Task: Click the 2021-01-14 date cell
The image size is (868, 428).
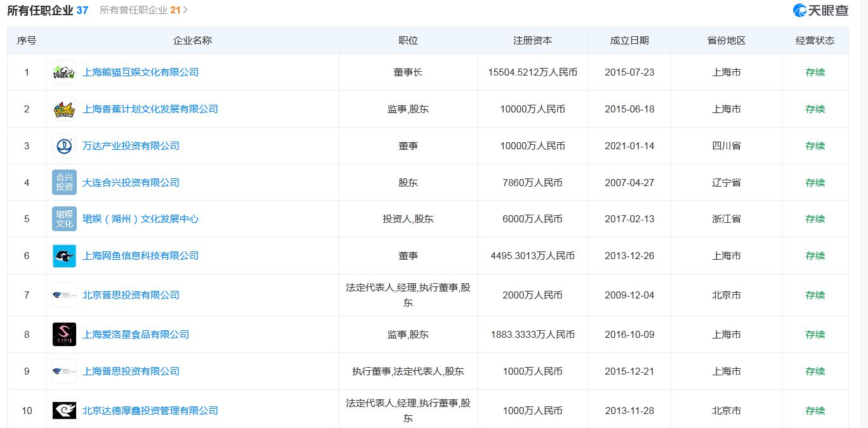Action: tap(629, 146)
